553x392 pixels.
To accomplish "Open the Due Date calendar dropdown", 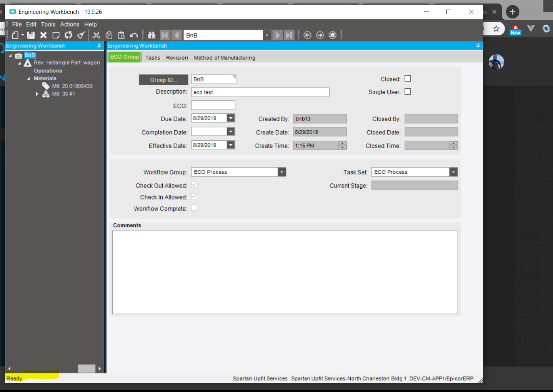I will [231, 118].
